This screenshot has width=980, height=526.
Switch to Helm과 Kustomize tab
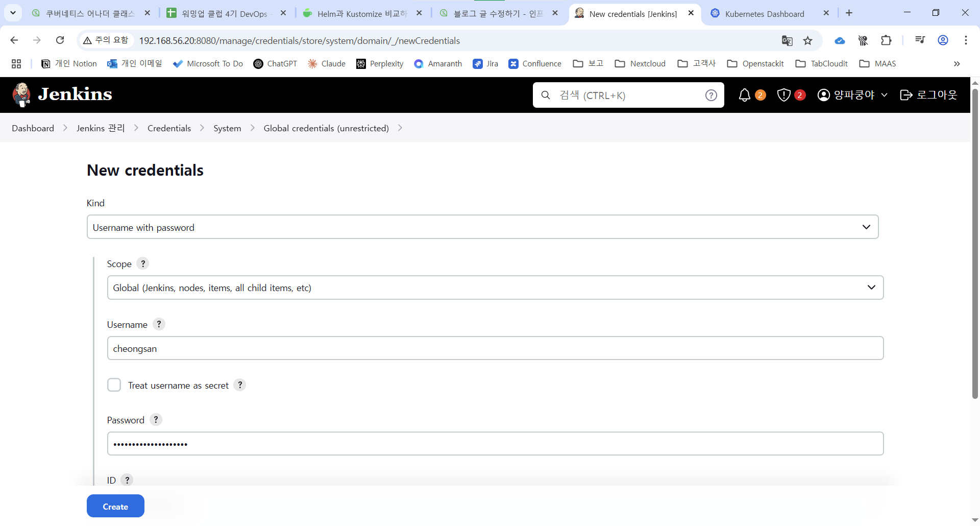[x=361, y=14]
